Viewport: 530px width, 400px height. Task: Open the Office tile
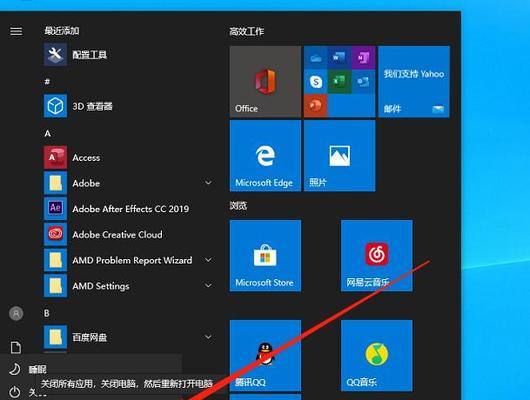click(x=265, y=81)
